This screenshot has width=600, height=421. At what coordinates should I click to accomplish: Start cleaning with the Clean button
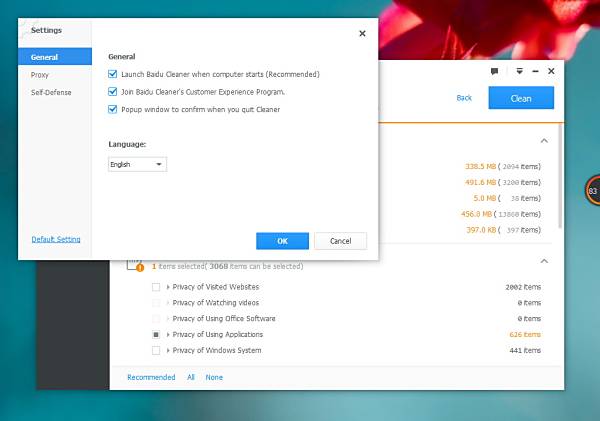pyautogui.click(x=521, y=98)
